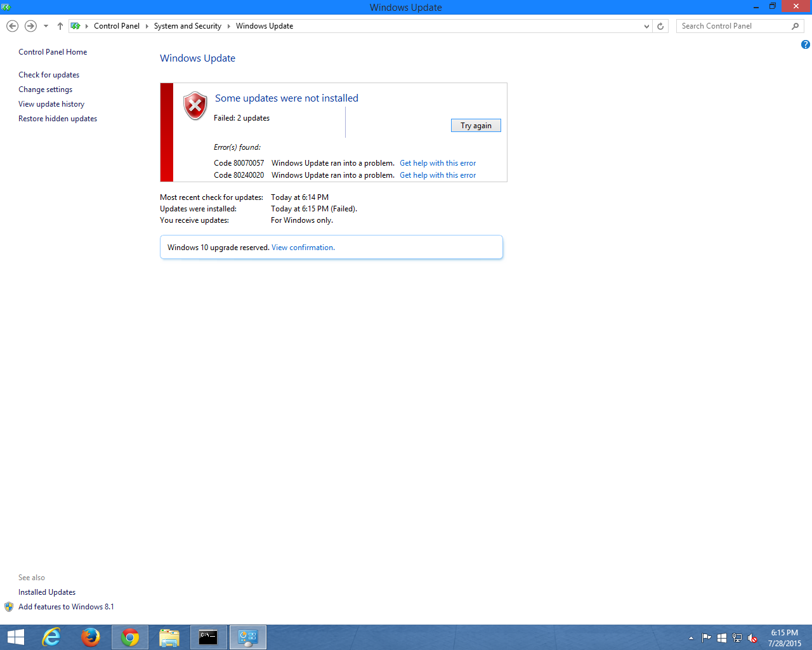Launch Internet Explorer from the taskbar
The width and height of the screenshot is (812, 650).
(51, 637)
